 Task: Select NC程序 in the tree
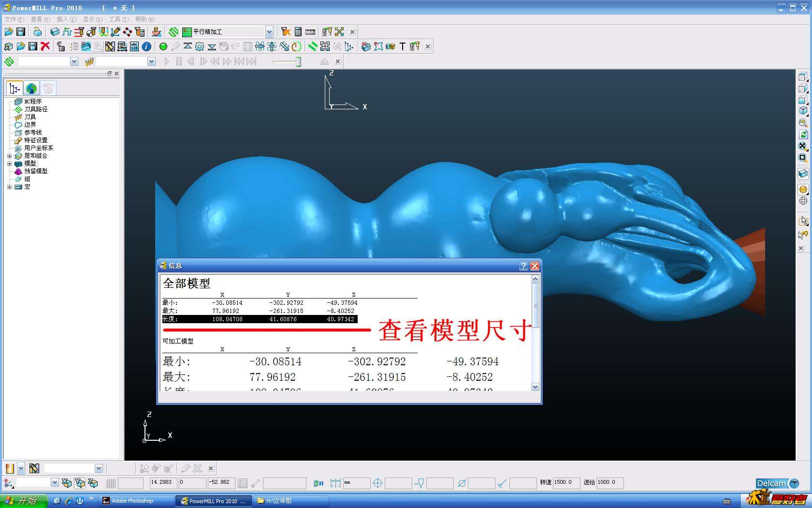point(33,102)
